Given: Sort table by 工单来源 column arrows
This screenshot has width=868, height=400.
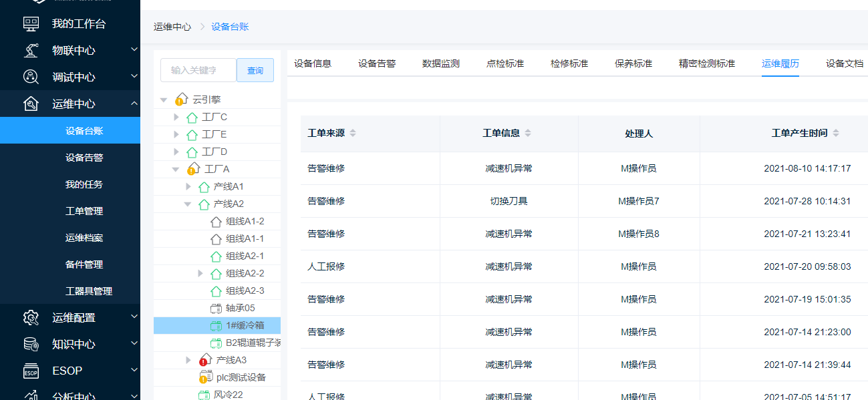Looking at the screenshot, I should pyautogui.click(x=353, y=134).
